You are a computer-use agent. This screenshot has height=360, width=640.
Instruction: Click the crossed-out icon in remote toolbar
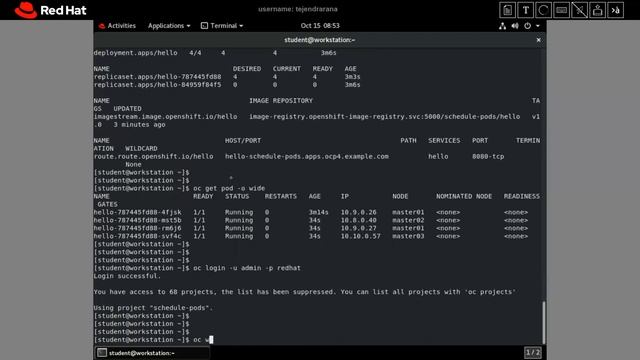click(579, 10)
